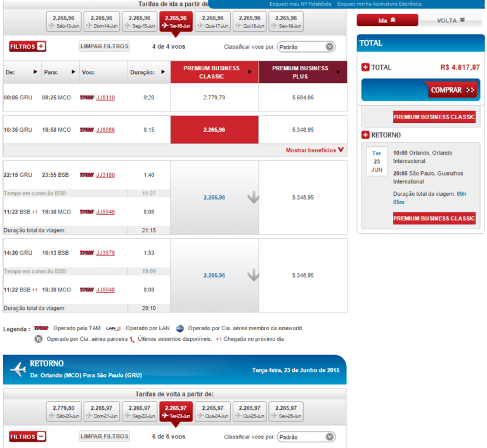Viewport: 487px width, 448px height.
Task: Select outbound date Sex-19-Jun fare
Action: pos(286,22)
